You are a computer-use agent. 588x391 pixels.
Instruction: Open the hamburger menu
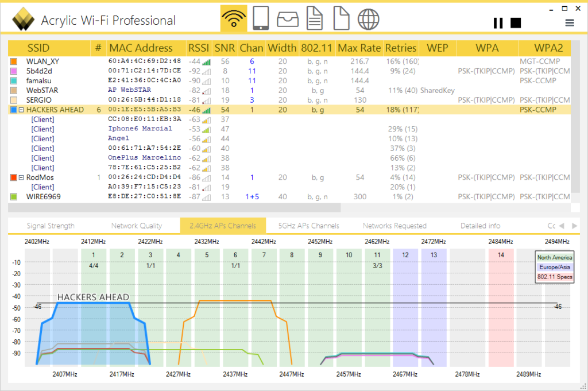tap(569, 22)
